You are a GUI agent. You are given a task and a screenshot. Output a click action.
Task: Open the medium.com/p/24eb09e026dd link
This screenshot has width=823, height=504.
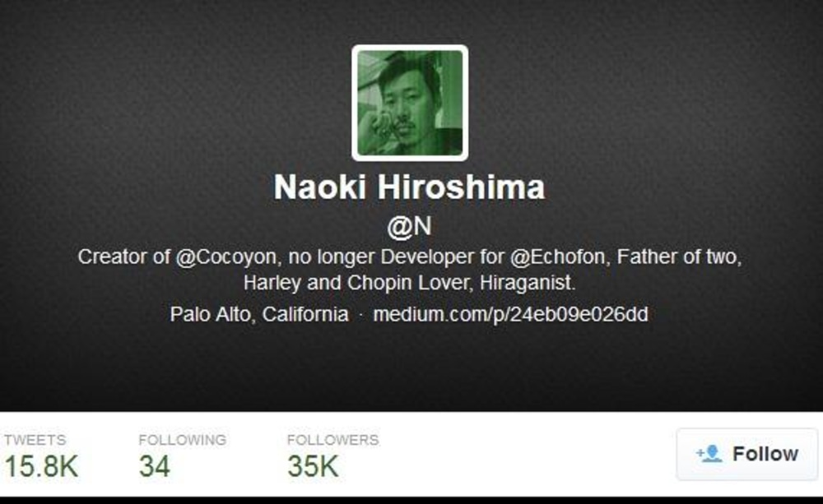click(511, 314)
